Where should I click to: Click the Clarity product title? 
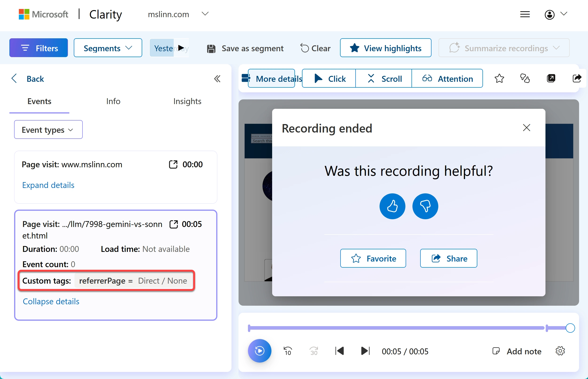105,14
